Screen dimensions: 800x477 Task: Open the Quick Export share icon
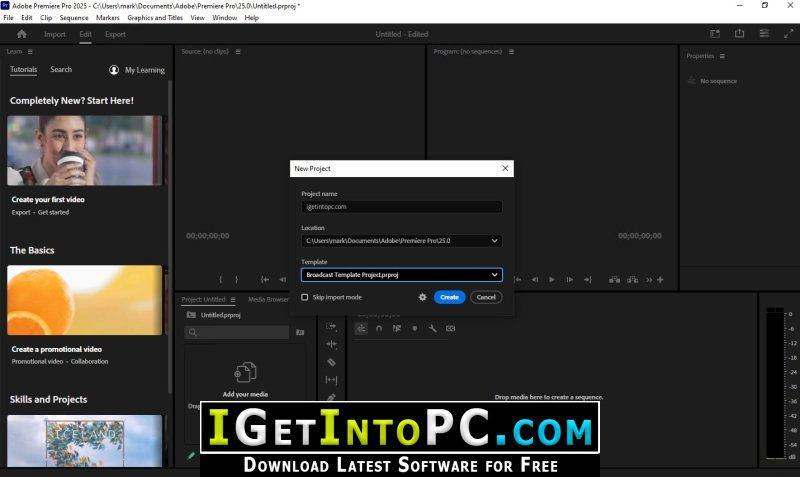739,34
